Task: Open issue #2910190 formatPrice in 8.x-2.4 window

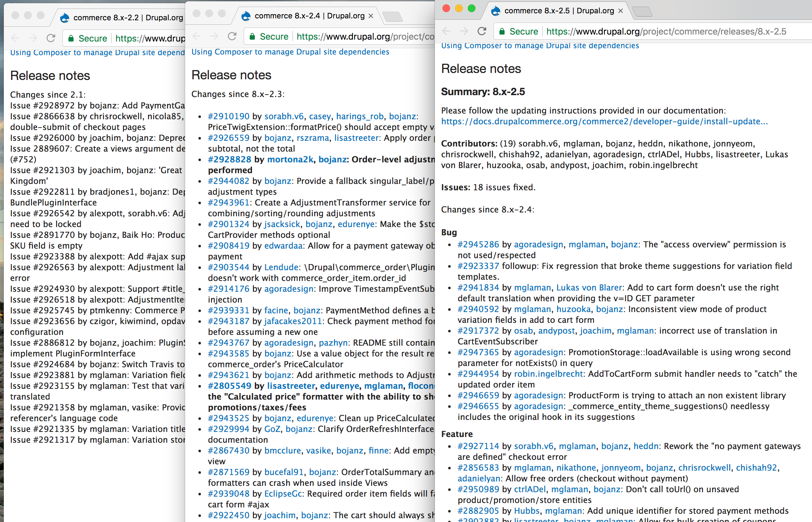Action: pyautogui.click(x=228, y=116)
